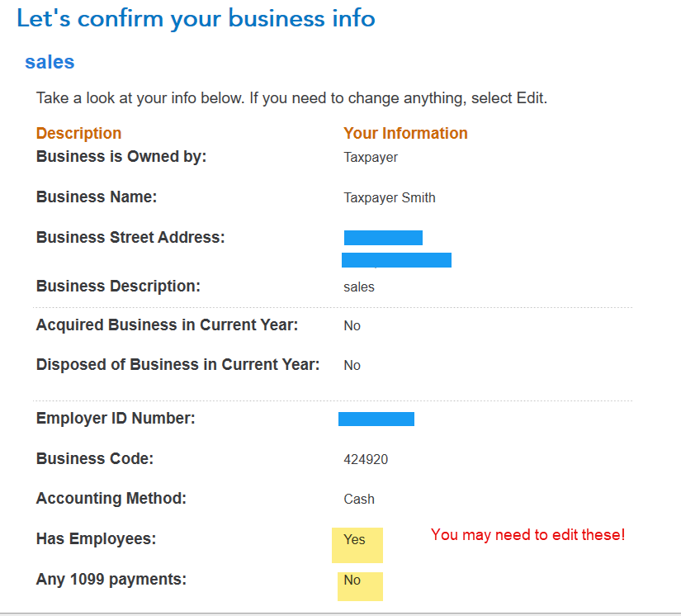Click the blue "sales" section title
The image size is (681, 616).
click(x=50, y=62)
